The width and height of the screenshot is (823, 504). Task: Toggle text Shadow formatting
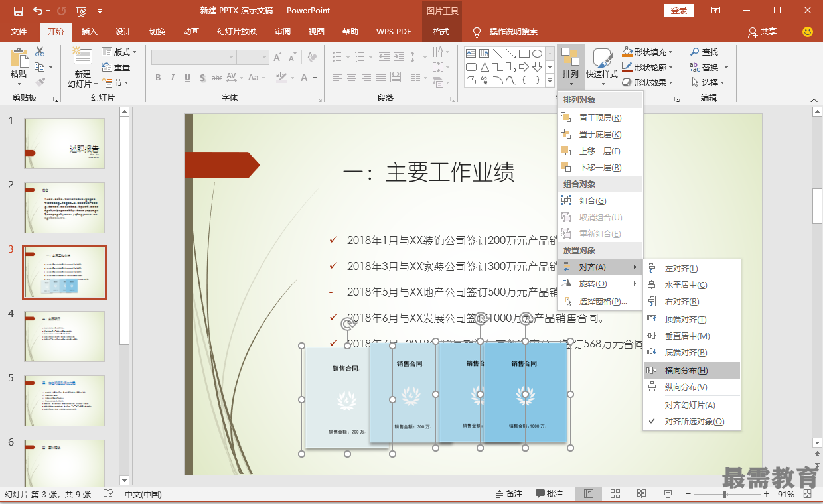[x=202, y=78]
